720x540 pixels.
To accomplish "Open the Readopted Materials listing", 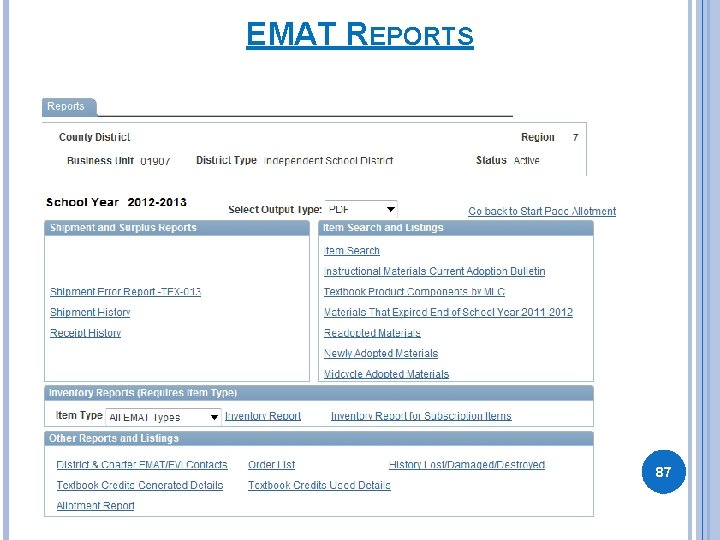I will click(372, 333).
